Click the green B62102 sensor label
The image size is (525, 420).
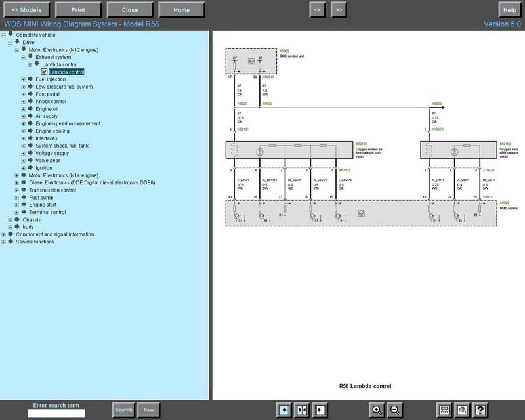[x=505, y=144]
